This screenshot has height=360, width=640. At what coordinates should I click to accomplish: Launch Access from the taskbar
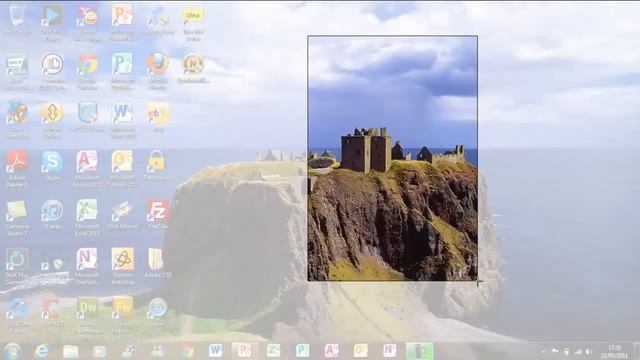pos(331,350)
